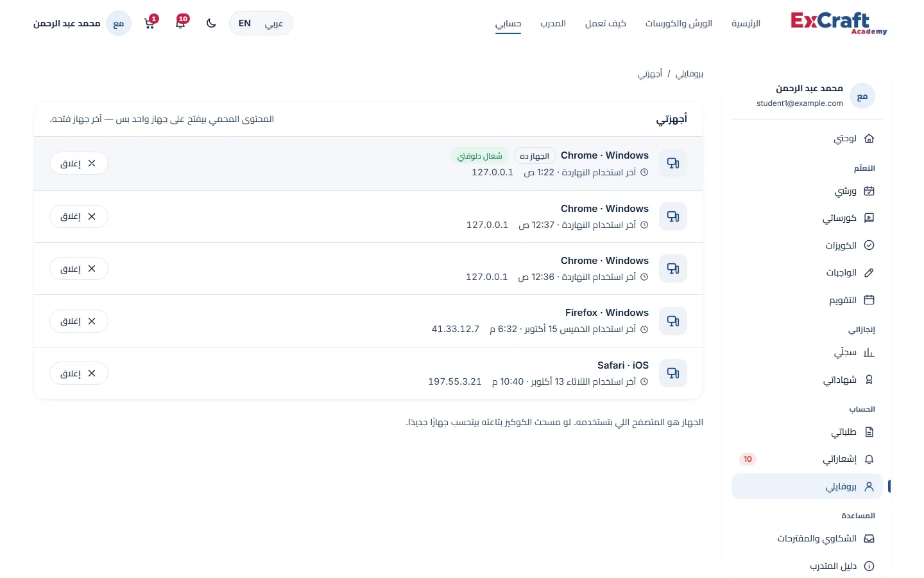Viewport: 924px width, 578px height.
Task: Click the device icon for Safari · iOS
Action: [673, 373]
